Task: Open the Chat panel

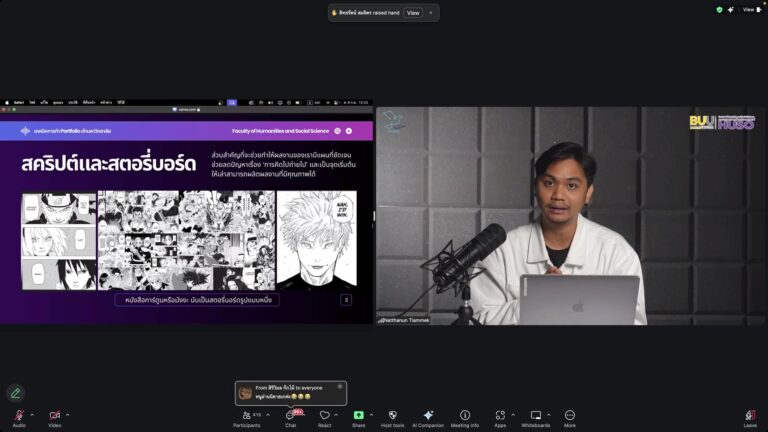Action: point(291,418)
